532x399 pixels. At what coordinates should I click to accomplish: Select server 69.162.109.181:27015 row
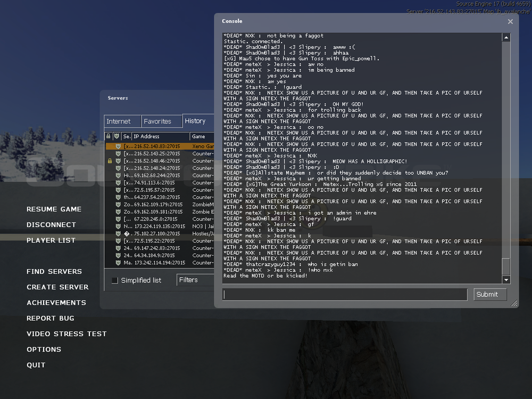(x=160, y=212)
